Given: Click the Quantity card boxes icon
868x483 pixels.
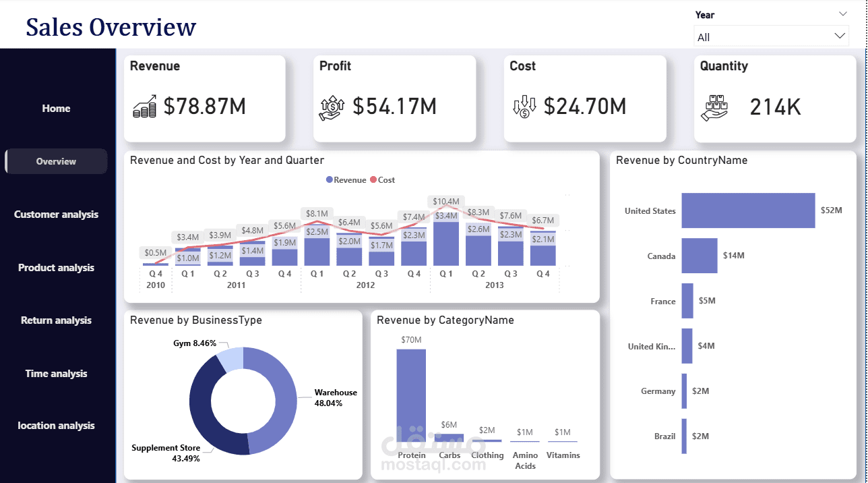Looking at the screenshot, I should (715, 107).
